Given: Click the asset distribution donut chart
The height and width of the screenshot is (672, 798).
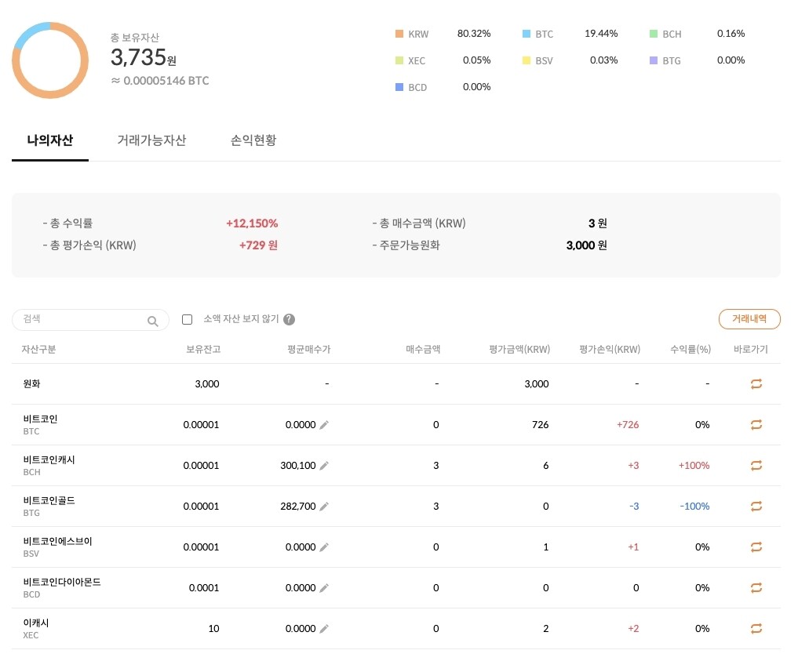Looking at the screenshot, I should [50, 60].
